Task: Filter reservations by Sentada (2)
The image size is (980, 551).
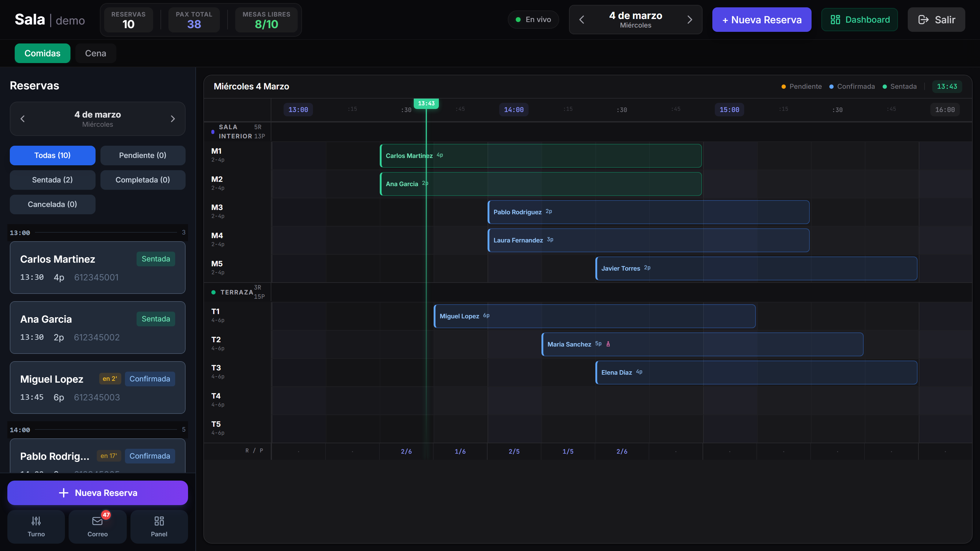Action: point(52,180)
